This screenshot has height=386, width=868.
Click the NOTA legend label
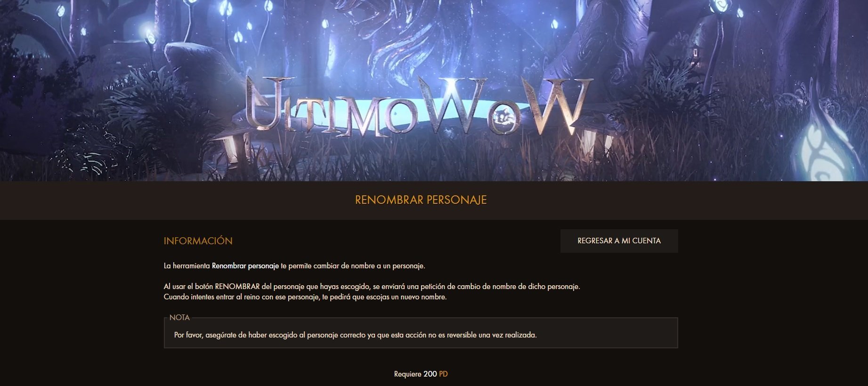(x=179, y=318)
